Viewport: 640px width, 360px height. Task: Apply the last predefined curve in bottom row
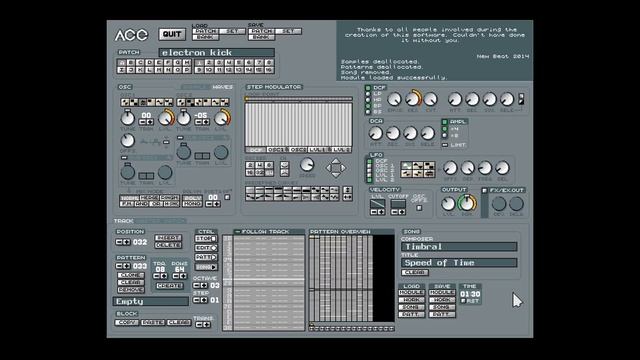click(x=334, y=197)
